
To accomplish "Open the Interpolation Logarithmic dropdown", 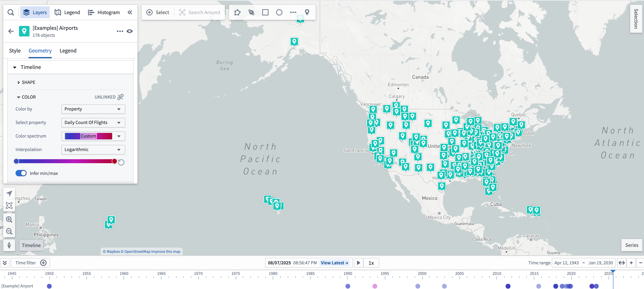I will point(93,149).
